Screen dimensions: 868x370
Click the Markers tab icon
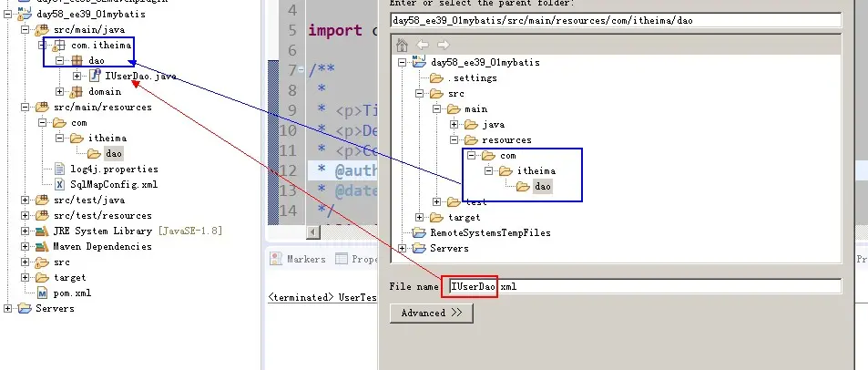tap(276, 259)
